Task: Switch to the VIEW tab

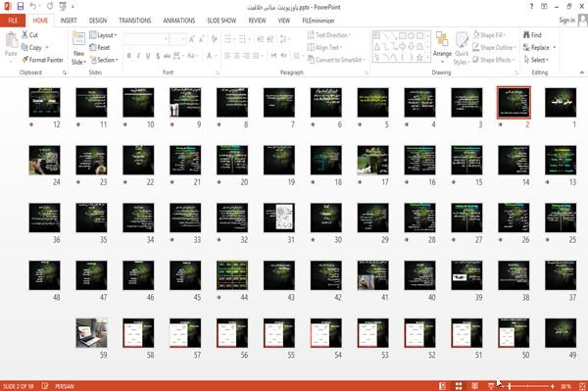Action: [x=284, y=21]
